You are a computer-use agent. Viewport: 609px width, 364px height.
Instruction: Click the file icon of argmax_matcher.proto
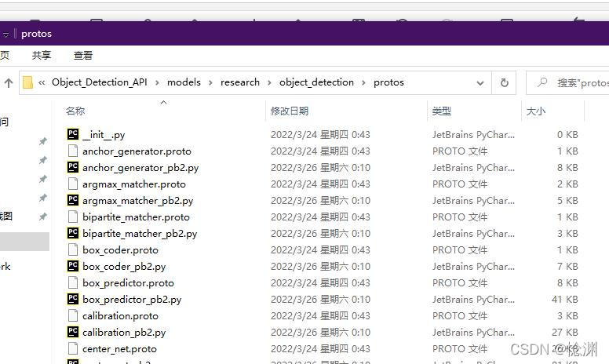[73, 184]
